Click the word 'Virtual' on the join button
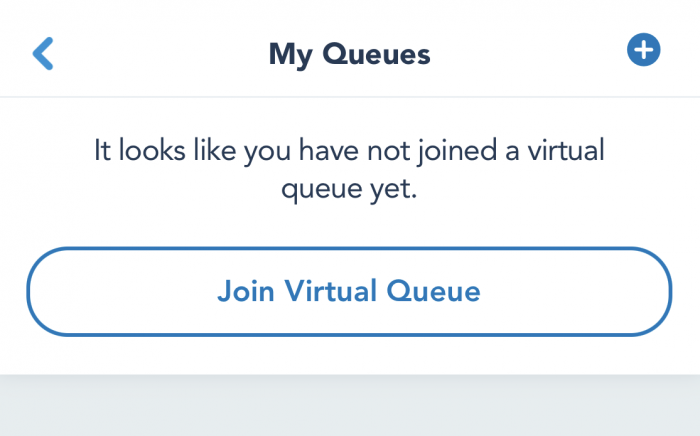 tap(331, 291)
